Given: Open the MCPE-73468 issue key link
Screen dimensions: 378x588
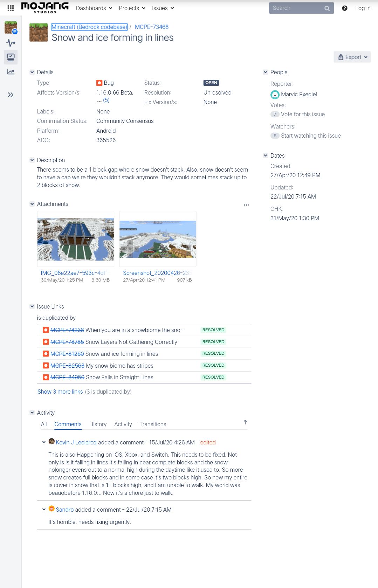Looking at the screenshot, I should click(x=152, y=27).
